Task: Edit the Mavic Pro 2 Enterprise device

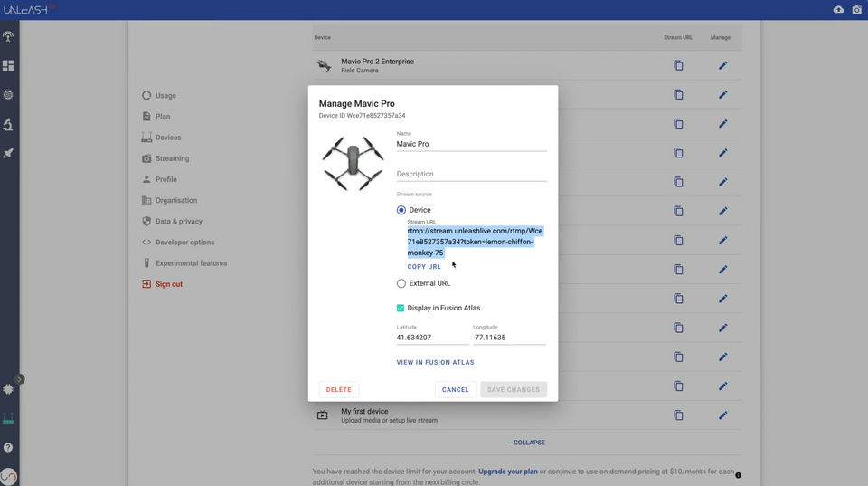Action: pos(723,65)
